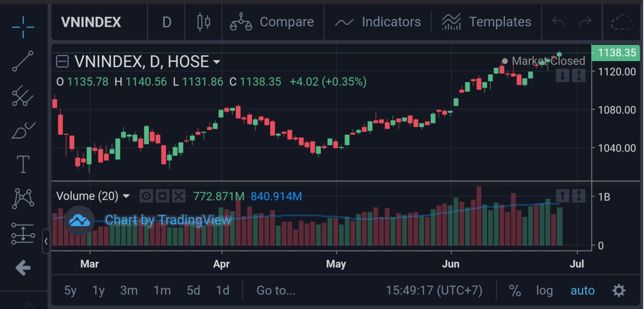
Task: Undo the last chart action
Action: coord(558,22)
